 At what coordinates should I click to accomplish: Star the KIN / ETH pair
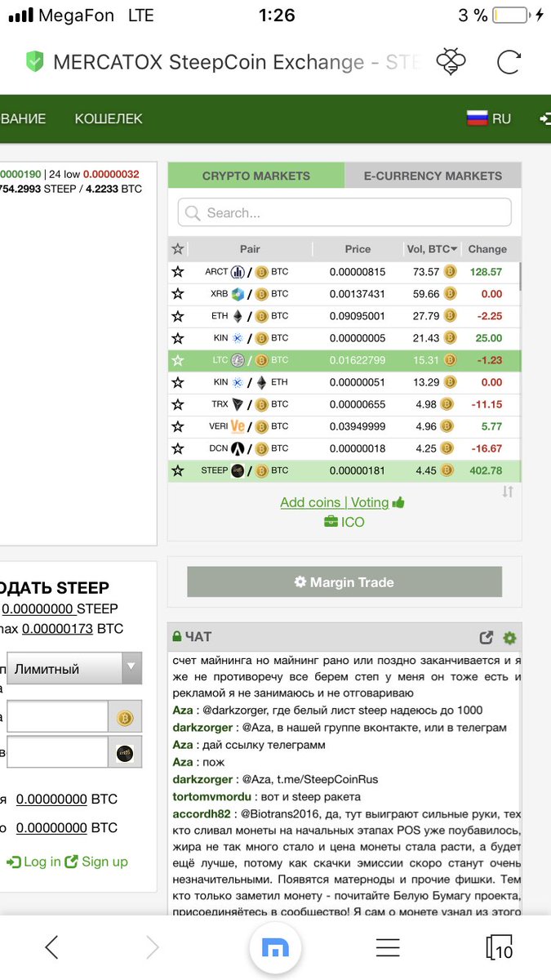178,382
